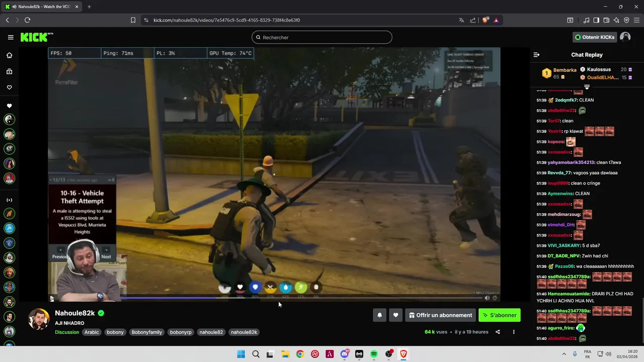Open video more options menu

(x=514, y=332)
